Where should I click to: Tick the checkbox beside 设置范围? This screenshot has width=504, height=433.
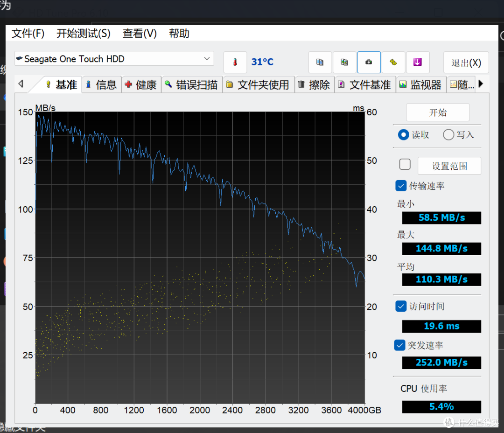[405, 164]
